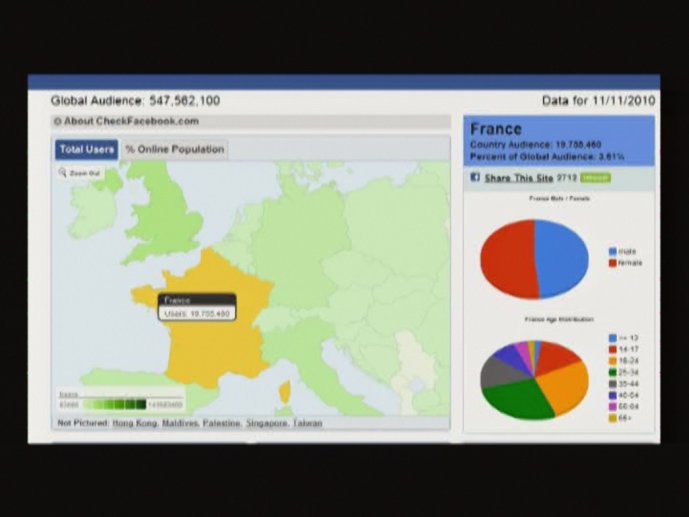Viewport: 689px width, 517px height.
Task: Click the 65+ age legend swatch
Action: click(613, 418)
